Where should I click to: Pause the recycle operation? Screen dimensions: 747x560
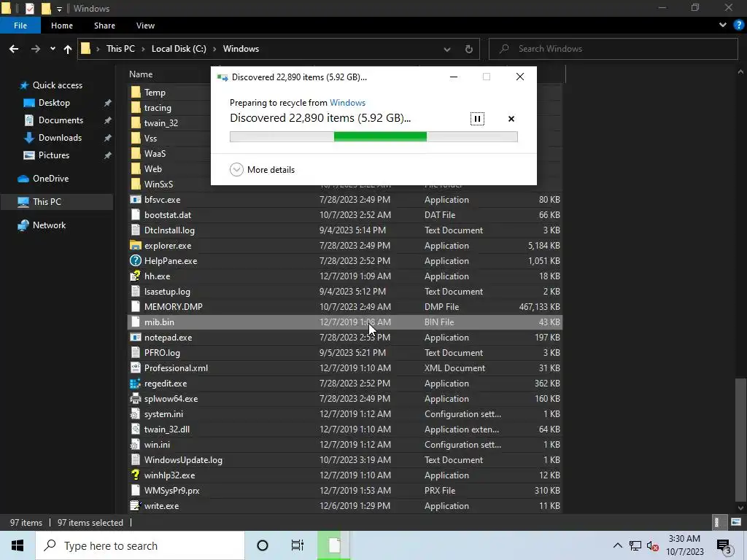tap(477, 119)
